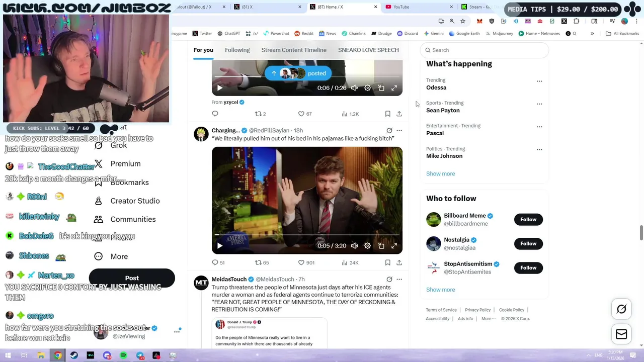
Task: Switch to Stream Content Timeline tab
Action: (x=294, y=50)
